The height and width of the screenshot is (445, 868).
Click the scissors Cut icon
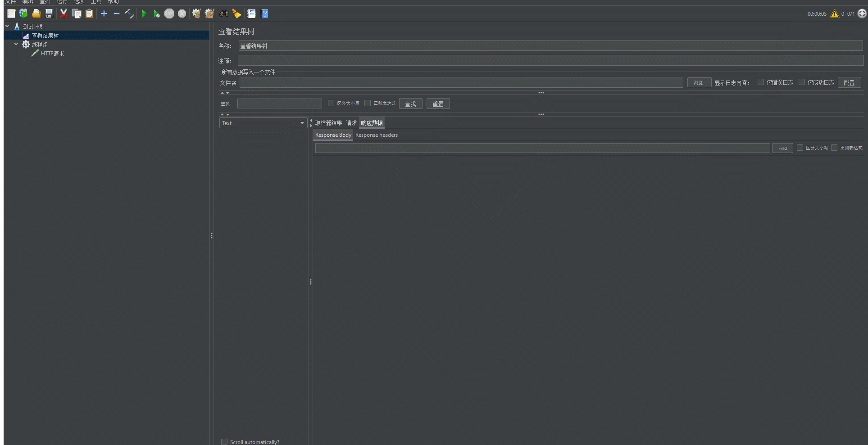(64, 14)
